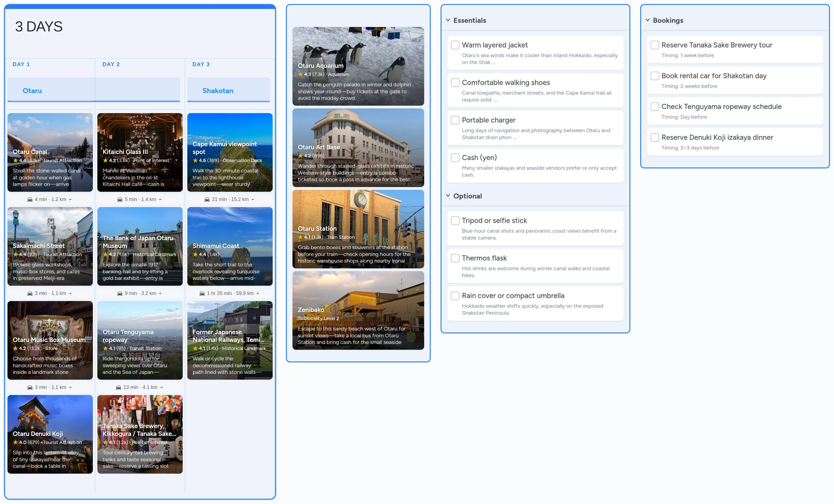
Task: Click car icon below Bank of Japan Museum
Action: coord(120,294)
